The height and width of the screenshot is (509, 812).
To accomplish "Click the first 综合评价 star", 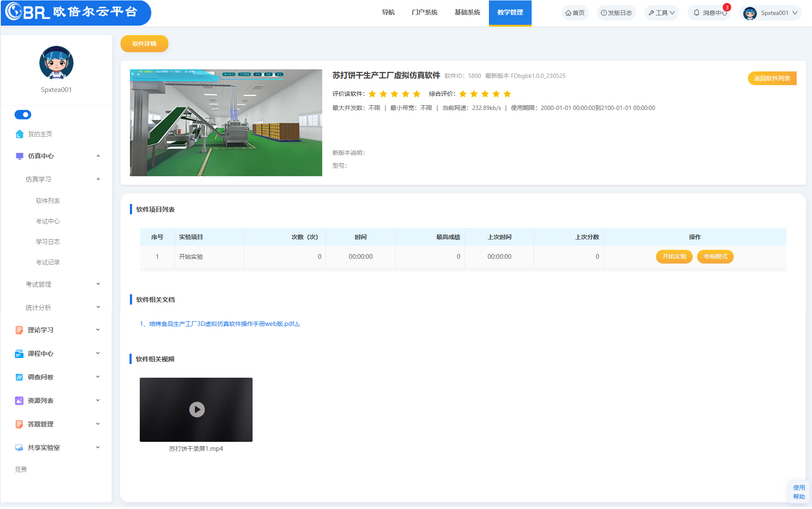I will [463, 94].
